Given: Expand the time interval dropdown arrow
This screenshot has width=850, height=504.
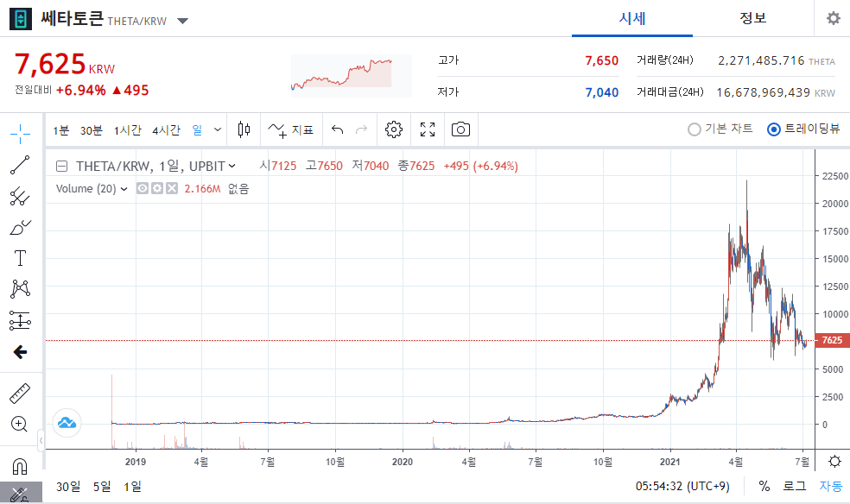Looking at the screenshot, I should tap(218, 130).
